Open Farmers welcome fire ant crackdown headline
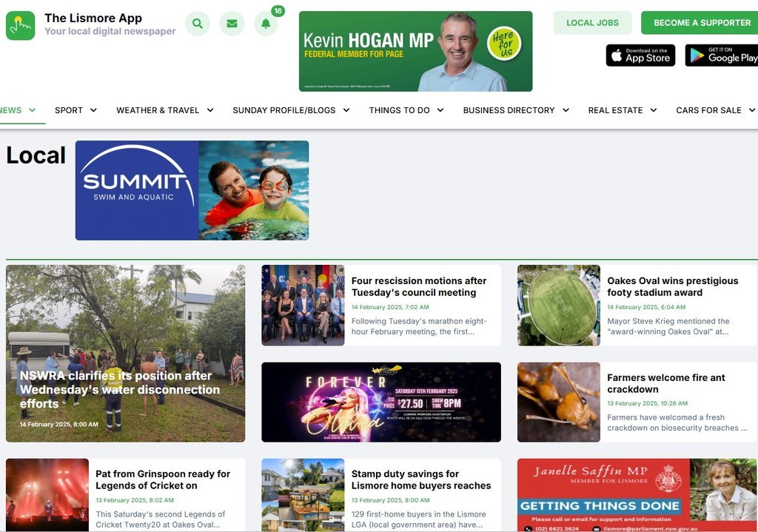This screenshot has height=532, width=758. [x=666, y=383]
